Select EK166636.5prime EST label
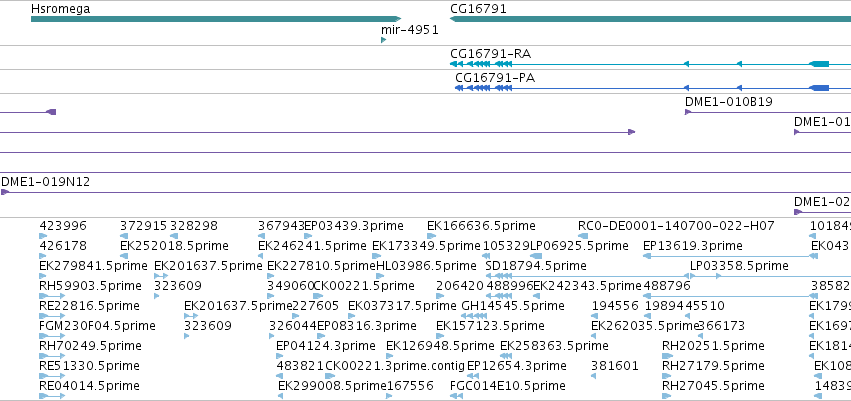This screenshot has width=851, height=401. 481,225
